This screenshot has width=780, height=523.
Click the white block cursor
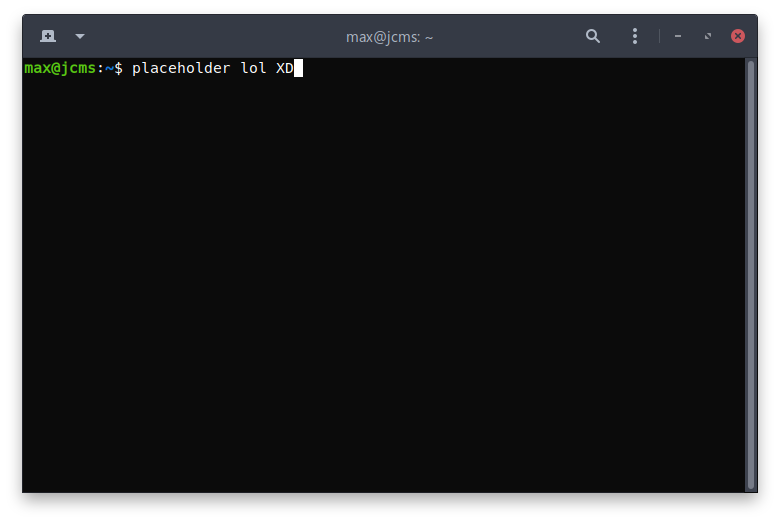click(x=298, y=68)
